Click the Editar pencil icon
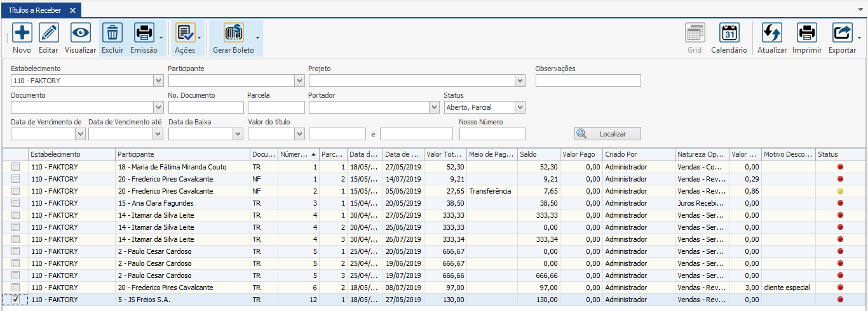This screenshot has height=311, width=868. 48,33
